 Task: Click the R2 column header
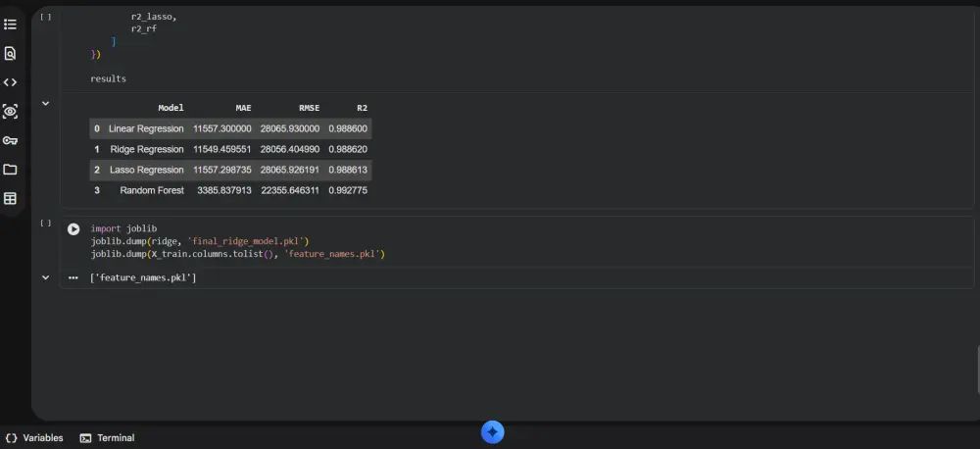[362, 108]
